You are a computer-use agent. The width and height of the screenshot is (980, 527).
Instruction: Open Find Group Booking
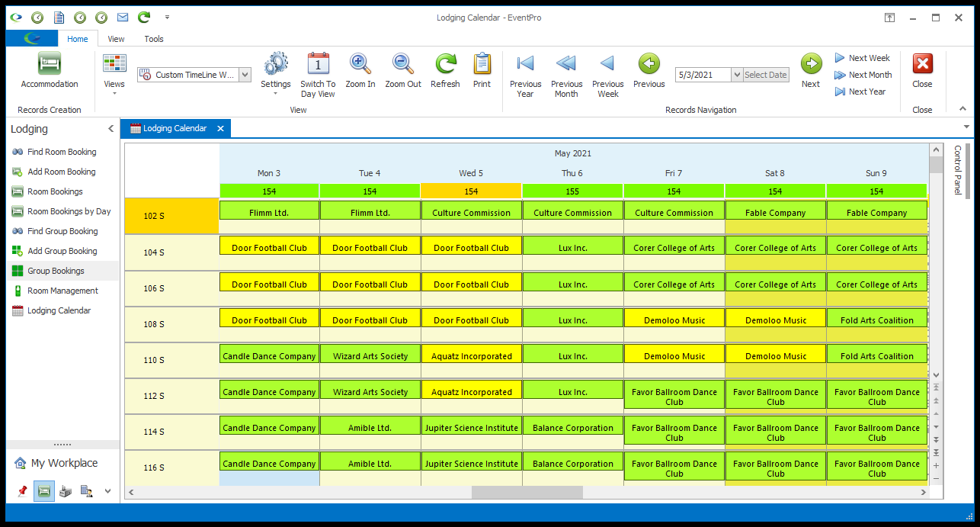[62, 231]
